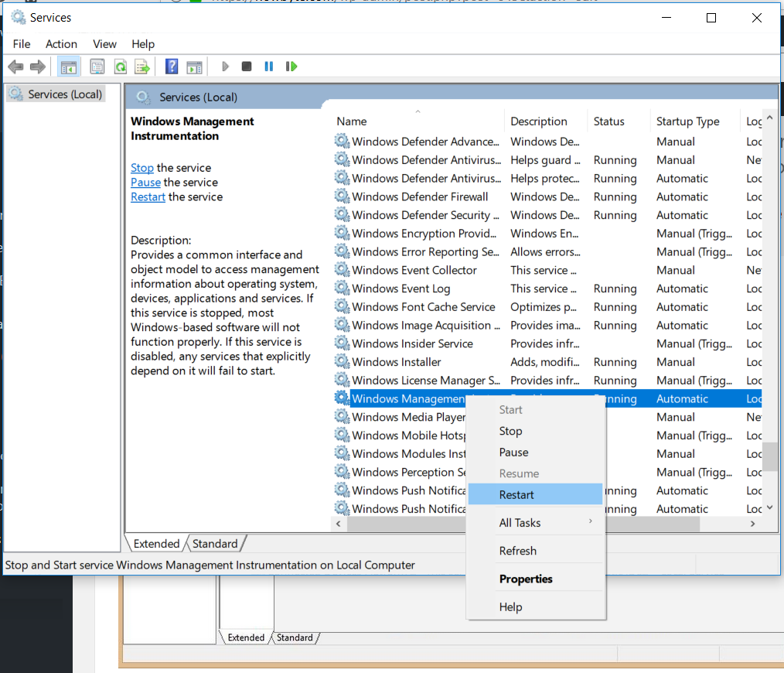Select the Windows Defender Security service row

547,215
